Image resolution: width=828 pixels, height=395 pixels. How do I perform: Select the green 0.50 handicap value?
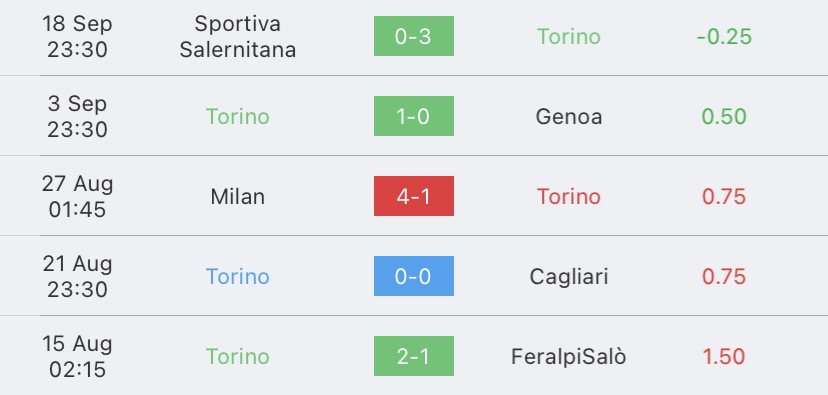[x=724, y=117]
